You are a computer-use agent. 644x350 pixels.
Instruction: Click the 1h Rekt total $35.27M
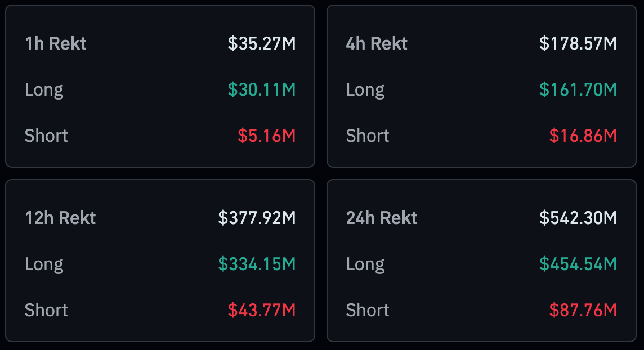click(x=262, y=43)
